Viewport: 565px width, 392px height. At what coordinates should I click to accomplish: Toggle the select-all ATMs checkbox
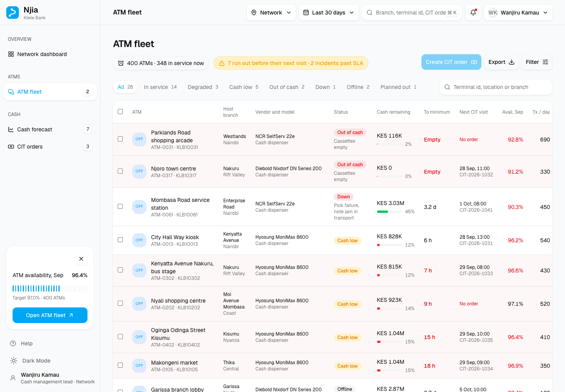120,112
